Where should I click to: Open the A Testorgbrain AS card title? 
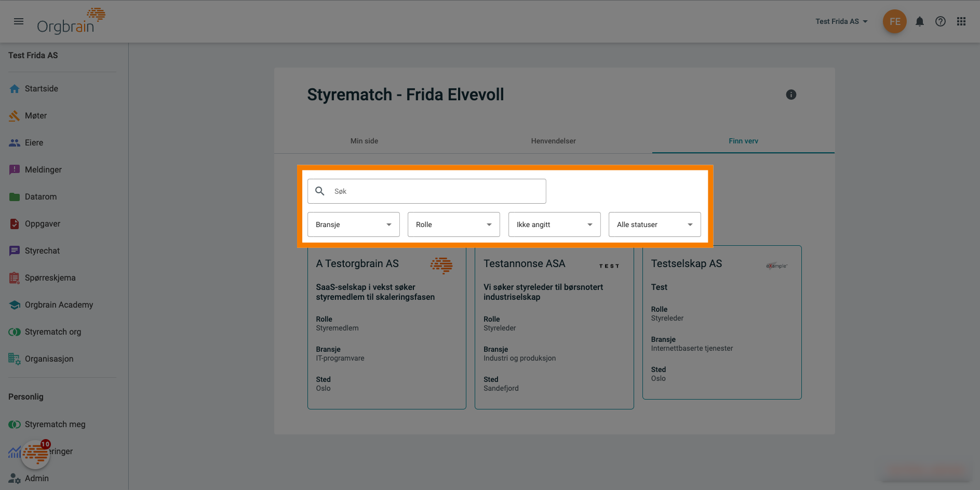coord(357,263)
